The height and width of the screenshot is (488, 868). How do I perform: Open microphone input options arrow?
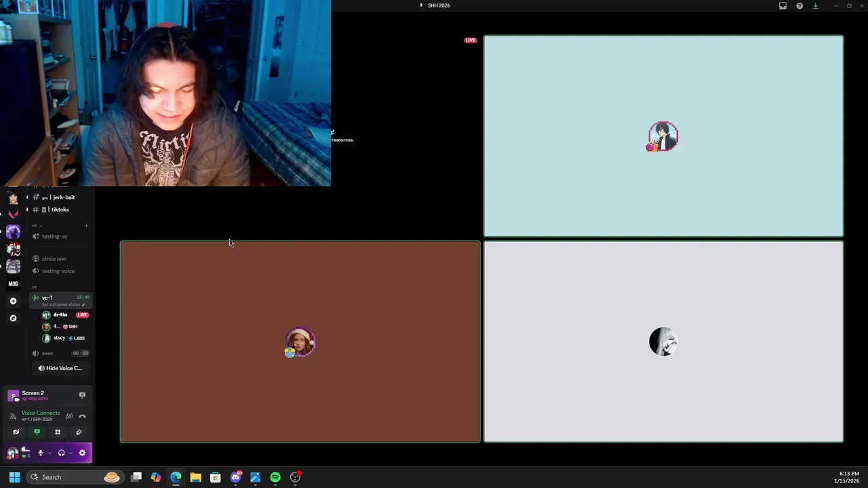pos(50,453)
